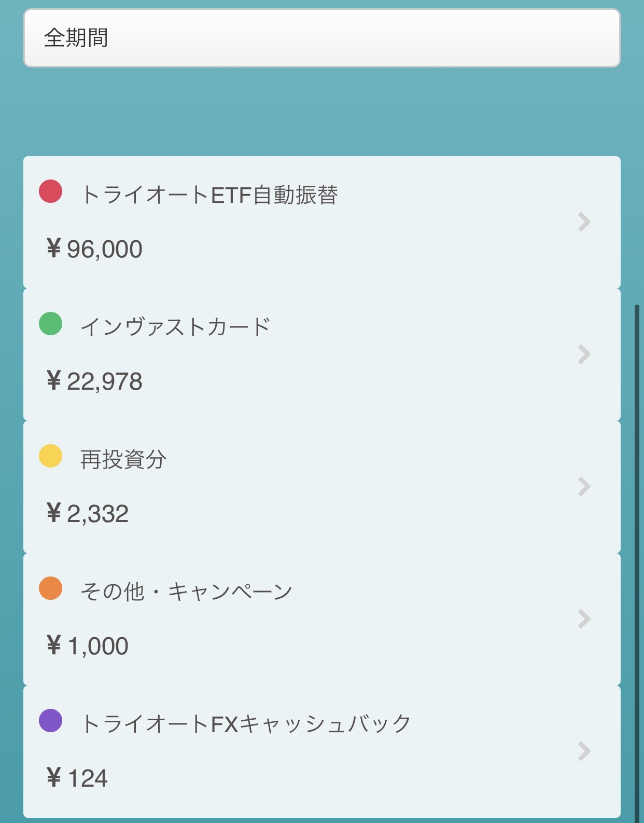
Task: Expand その他・キャンペーン row chevron arrow
Action: [x=584, y=619]
